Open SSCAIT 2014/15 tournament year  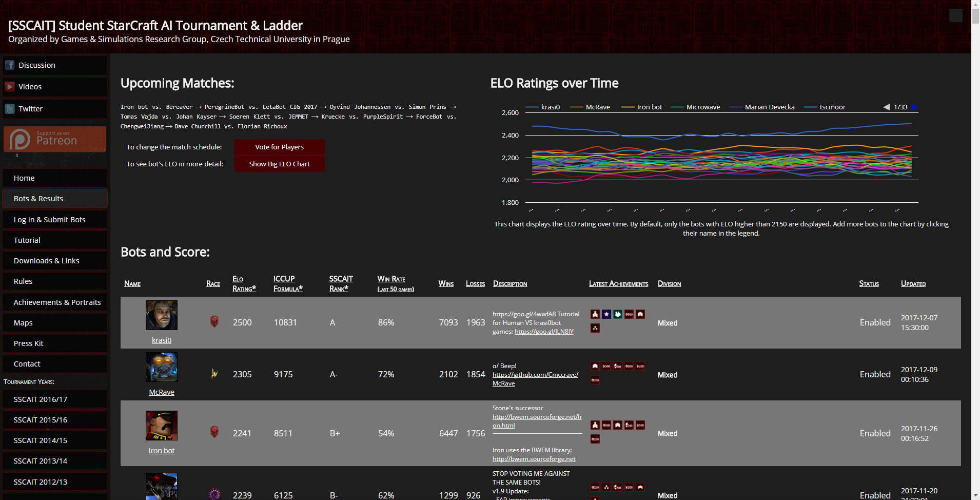[55, 440]
